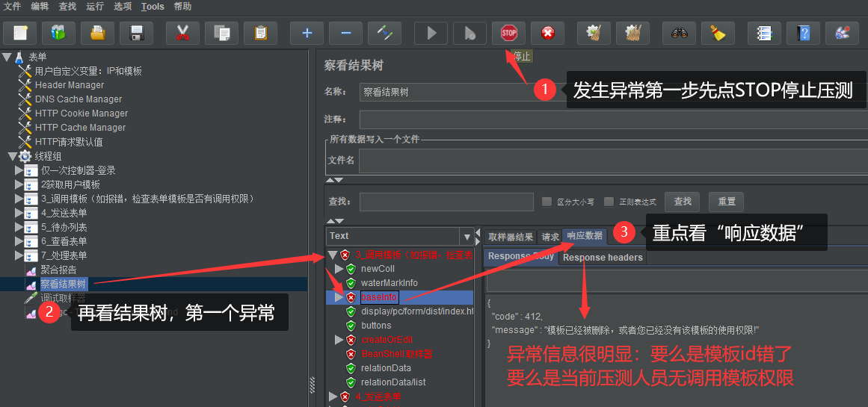Open the 查找 menu

pyautogui.click(x=67, y=7)
